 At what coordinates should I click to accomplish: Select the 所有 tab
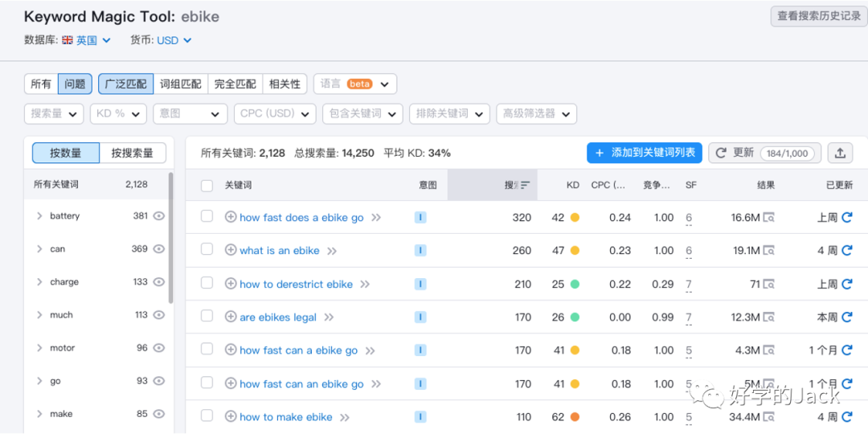[x=41, y=84]
